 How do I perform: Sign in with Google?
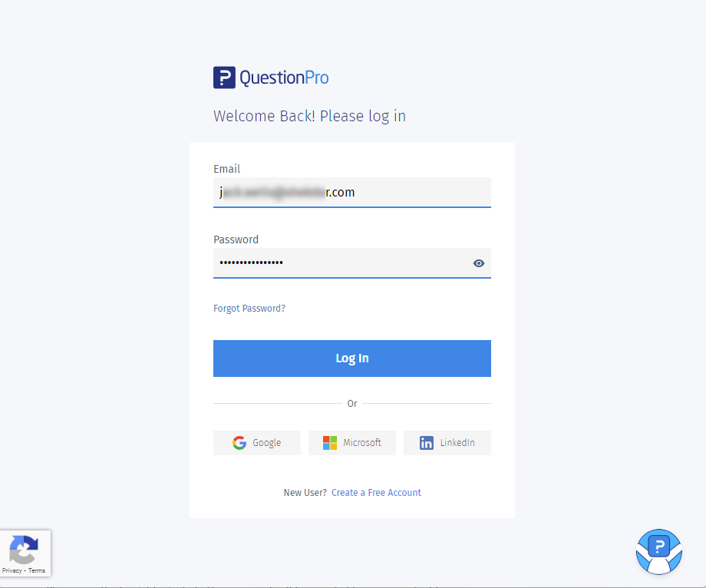pyautogui.click(x=257, y=443)
